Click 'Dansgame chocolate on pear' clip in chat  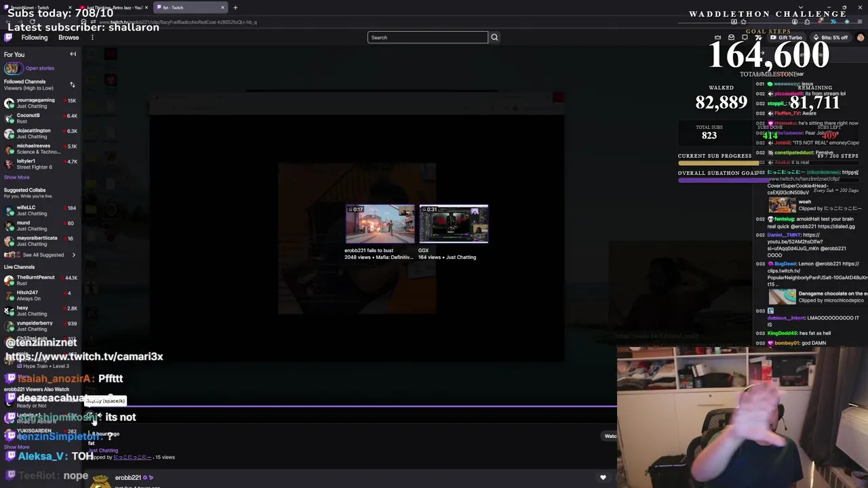(782, 296)
